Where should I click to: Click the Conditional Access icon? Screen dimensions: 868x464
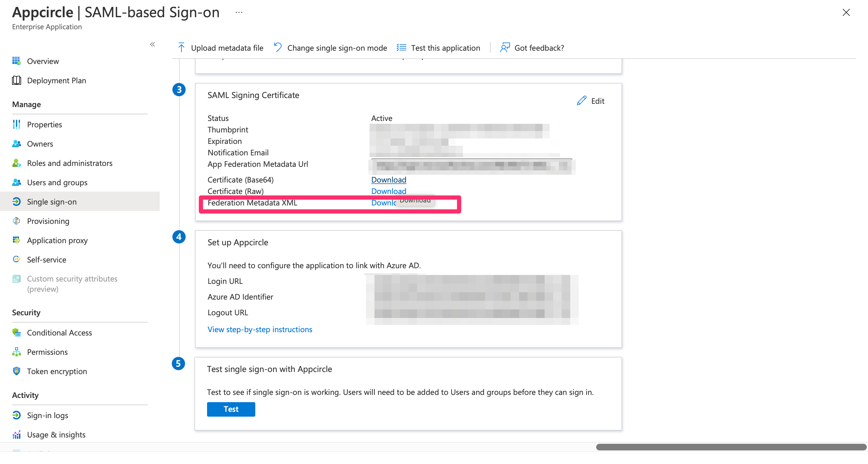pos(17,332)
